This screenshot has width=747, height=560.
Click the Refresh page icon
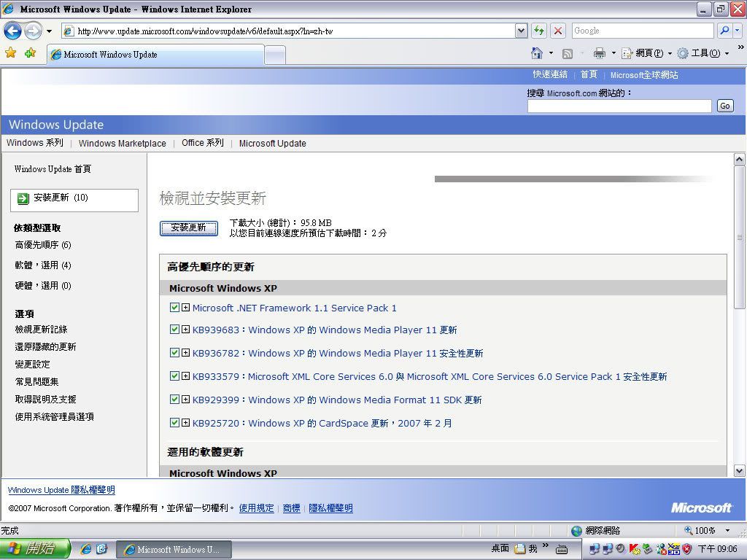(539, 31)
